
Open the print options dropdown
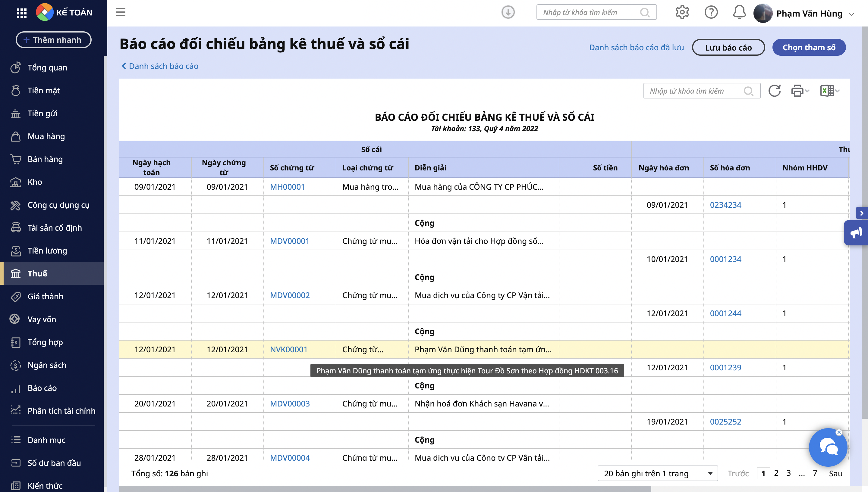click(x=800, y=91)
